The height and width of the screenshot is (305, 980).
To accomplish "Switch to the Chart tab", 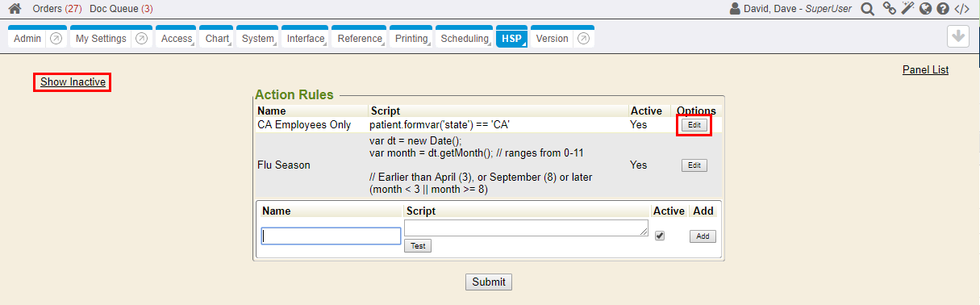I will click(217, 39).
